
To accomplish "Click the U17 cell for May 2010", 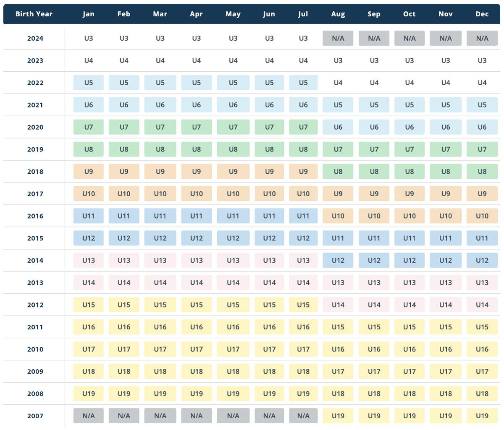I will click(233, 349).
